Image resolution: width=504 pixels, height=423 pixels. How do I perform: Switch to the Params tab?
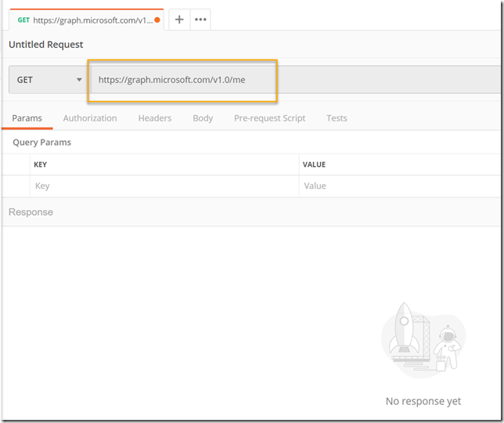point(27,118)
